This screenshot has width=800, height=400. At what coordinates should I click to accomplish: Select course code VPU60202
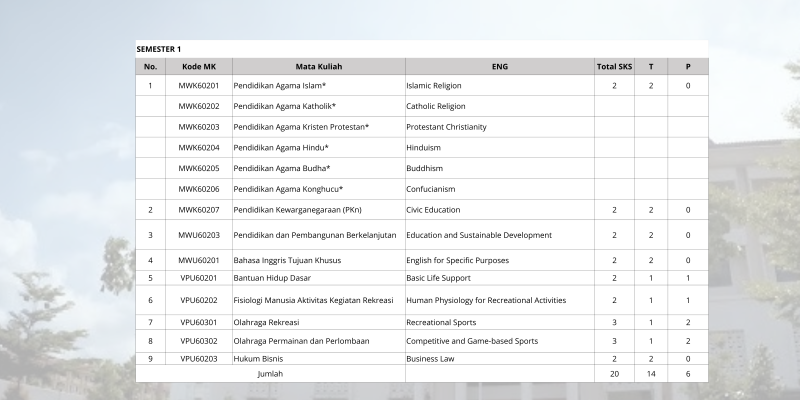point(199,300)
